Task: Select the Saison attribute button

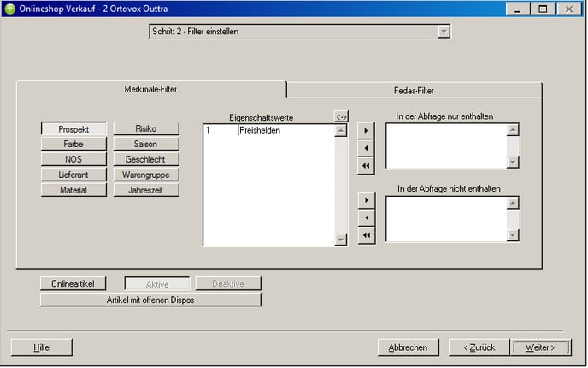Action: 146,144
